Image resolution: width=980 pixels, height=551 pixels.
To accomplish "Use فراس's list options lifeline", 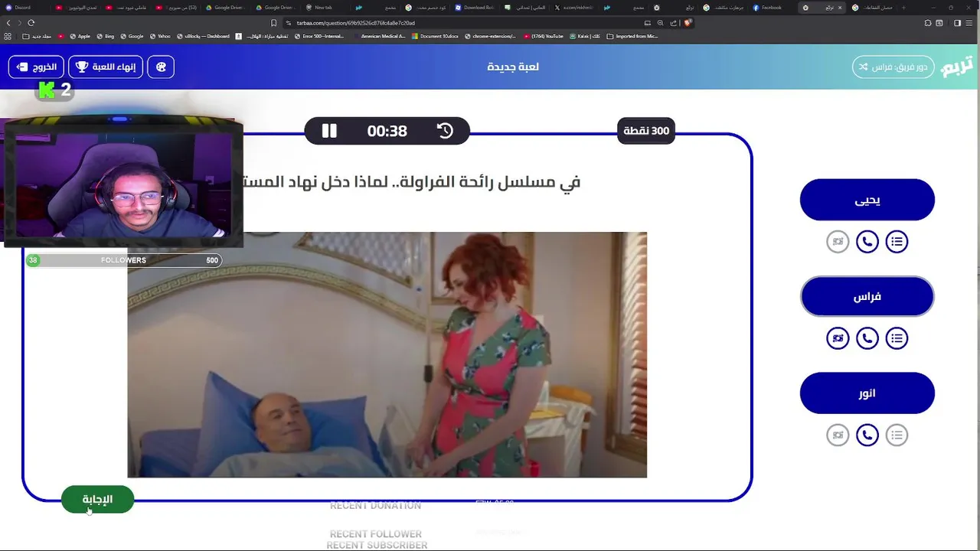I will tap(897, 338).
